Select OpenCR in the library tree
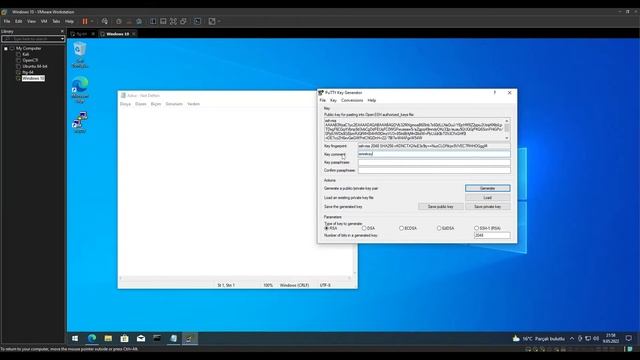 (x=30, y=60)
